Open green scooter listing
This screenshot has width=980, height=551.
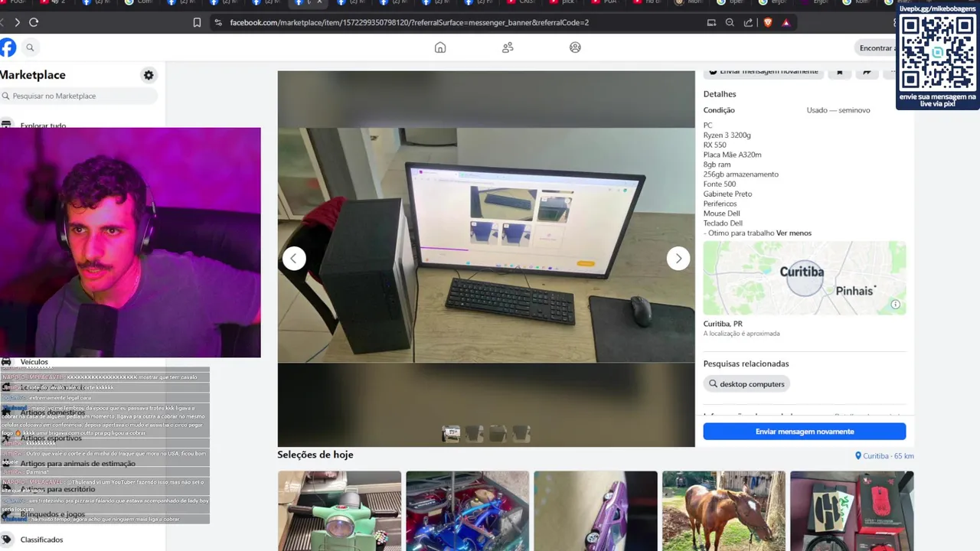coord(339,510)
